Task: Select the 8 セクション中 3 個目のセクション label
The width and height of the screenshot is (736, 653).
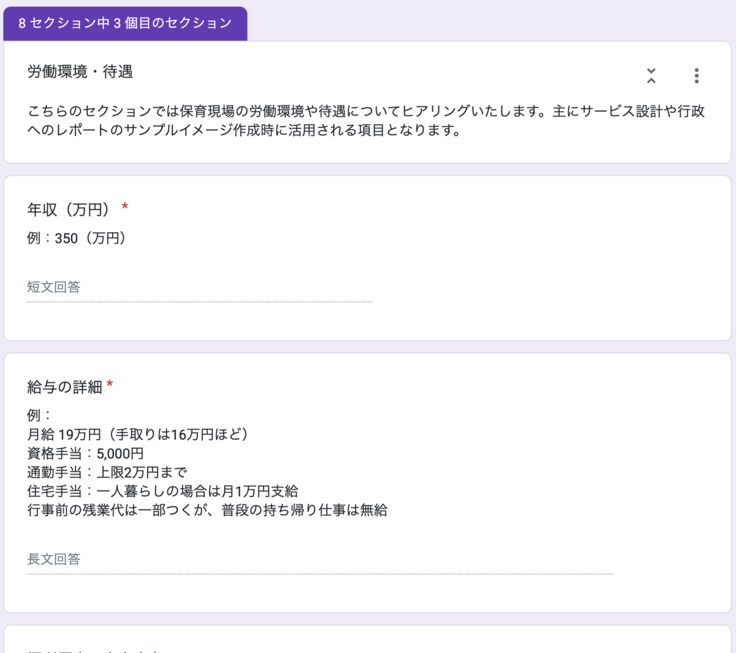Action: point(125,22)
